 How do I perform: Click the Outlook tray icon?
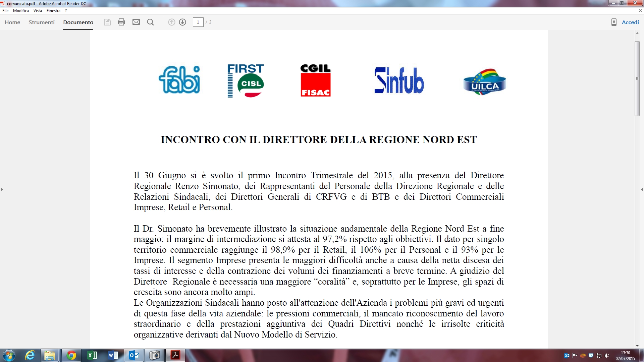567,356
